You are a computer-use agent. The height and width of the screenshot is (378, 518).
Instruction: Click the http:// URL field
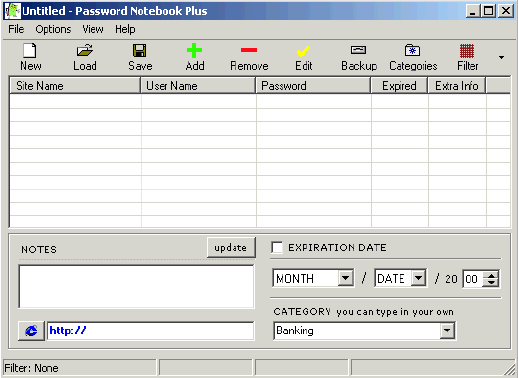[x=150, y=331]
